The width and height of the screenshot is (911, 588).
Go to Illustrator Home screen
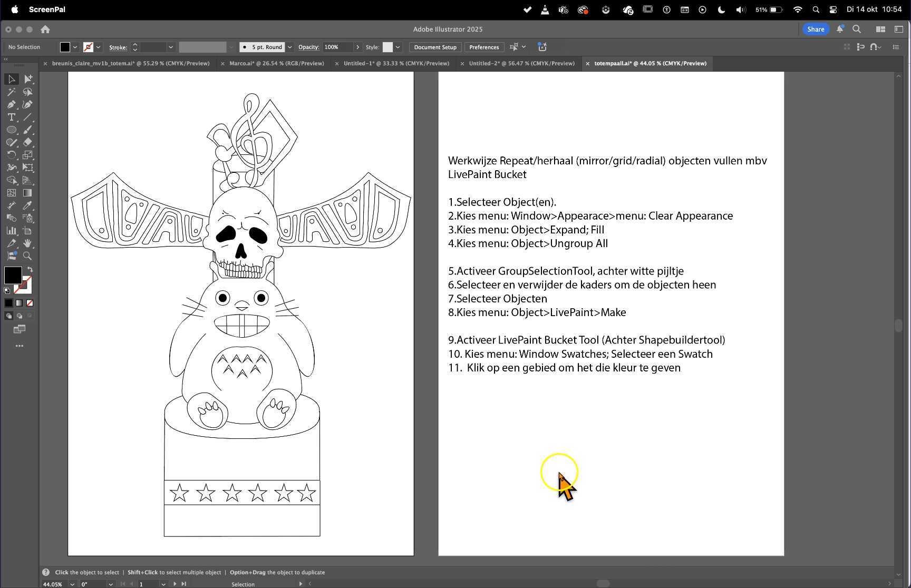coord(45,30)
